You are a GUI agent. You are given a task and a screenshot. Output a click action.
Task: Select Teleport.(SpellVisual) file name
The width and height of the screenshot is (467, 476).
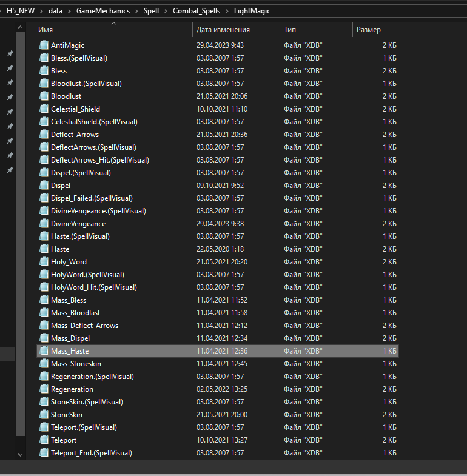tap(84, 427)
